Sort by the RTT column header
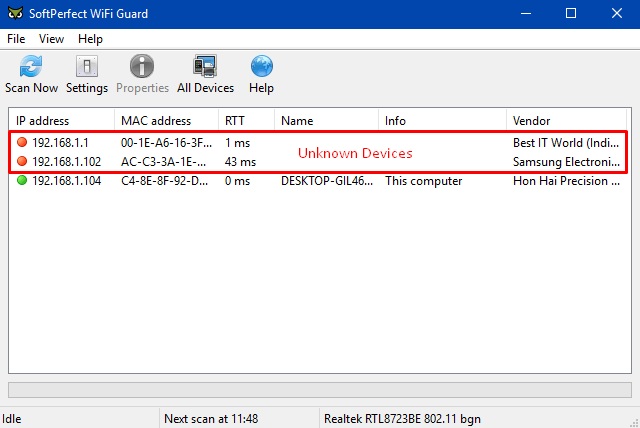 (247, 121)
